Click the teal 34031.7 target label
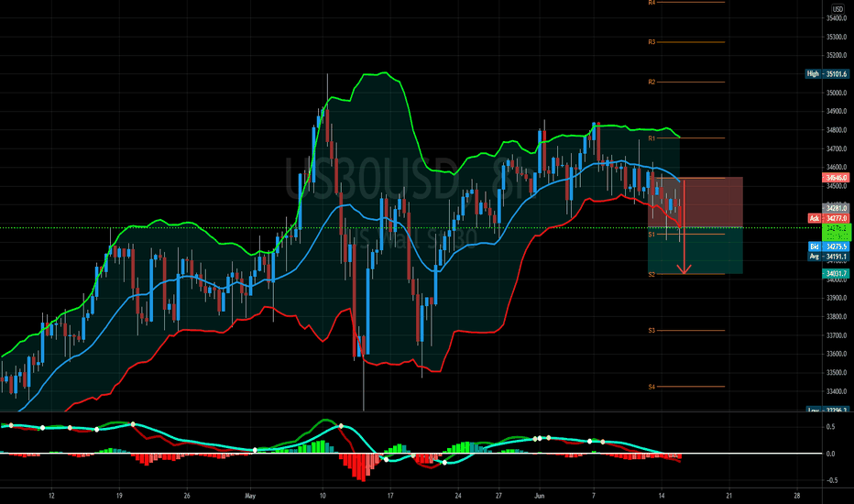 (x=836, y=273)
